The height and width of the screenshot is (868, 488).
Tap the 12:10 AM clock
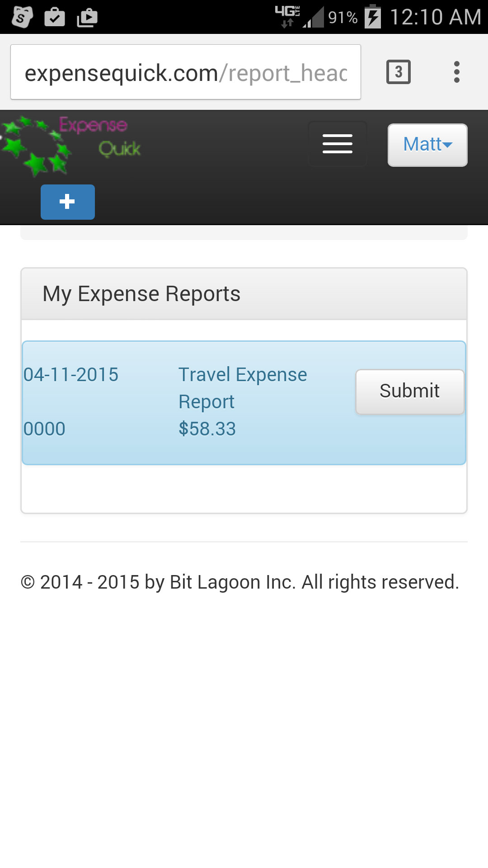[435, 17]
